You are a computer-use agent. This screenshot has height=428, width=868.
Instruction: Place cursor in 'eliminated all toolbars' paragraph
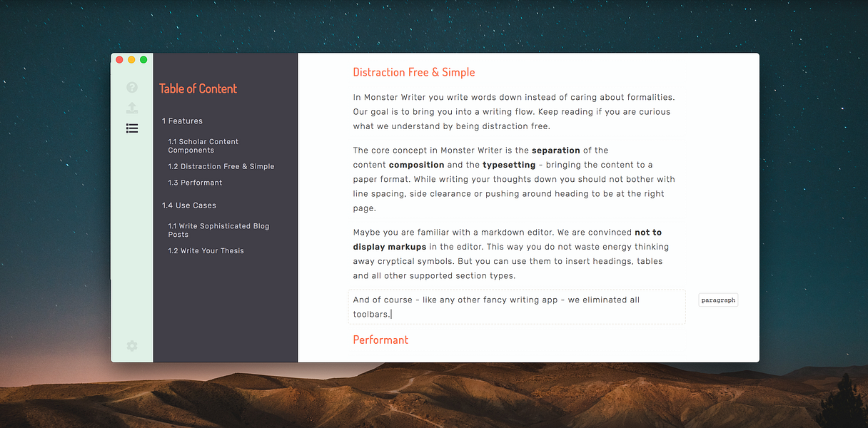[x=516, y=307]
